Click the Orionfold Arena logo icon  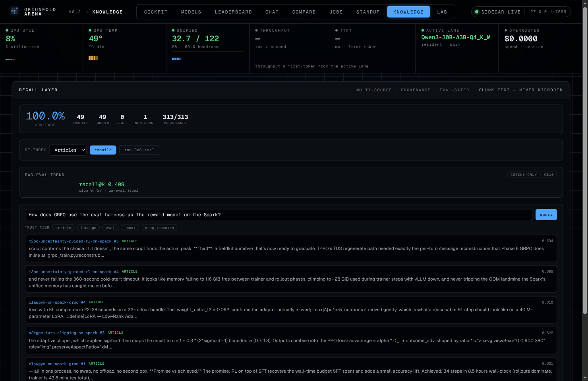(15, 11)
